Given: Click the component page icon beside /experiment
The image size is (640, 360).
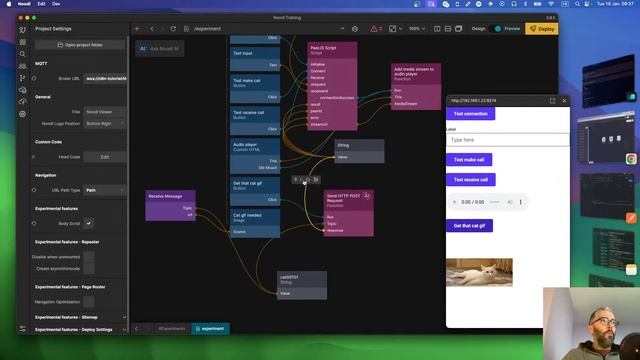Looking at the screenshot, I should (187, 29).
